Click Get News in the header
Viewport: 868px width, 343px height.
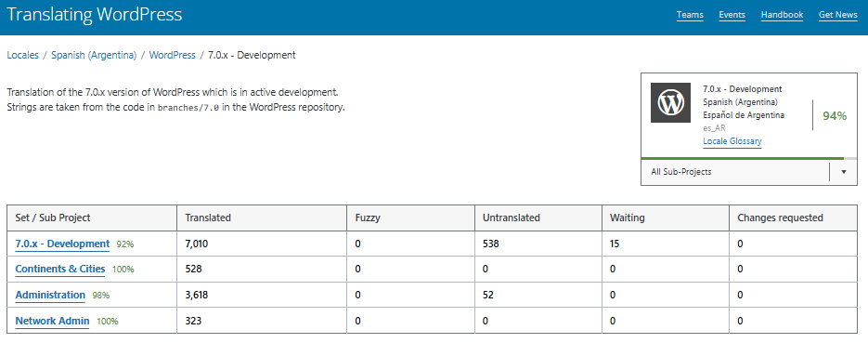coord(838,15)
